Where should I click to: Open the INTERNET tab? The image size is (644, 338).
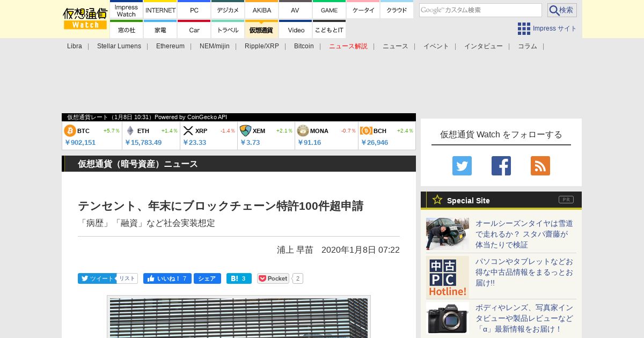[160, 10]
